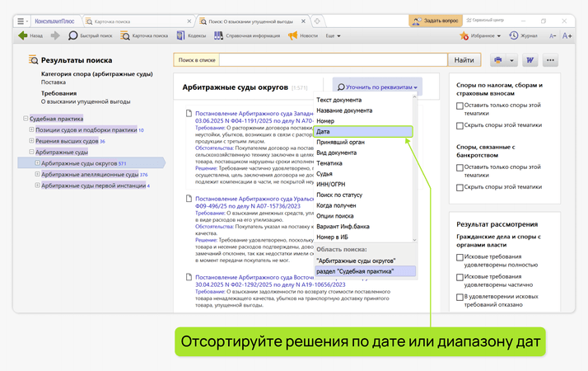Click the КонсультантПлюс logo
Screen dimensions: 588x371
[x=54, y=21]
